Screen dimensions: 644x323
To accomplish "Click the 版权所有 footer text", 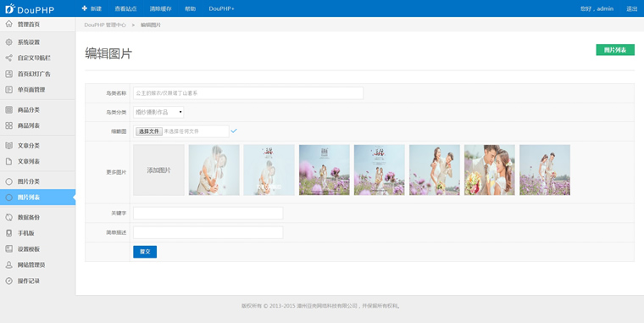I will pos(321,306).
